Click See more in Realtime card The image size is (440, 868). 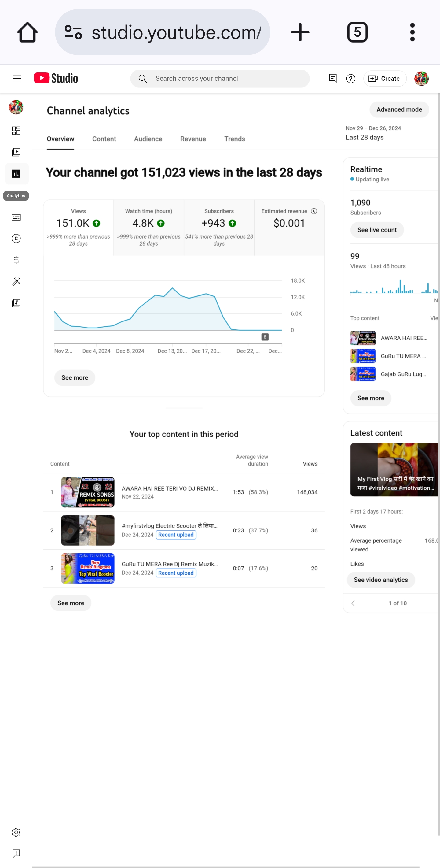pos(371,398)
